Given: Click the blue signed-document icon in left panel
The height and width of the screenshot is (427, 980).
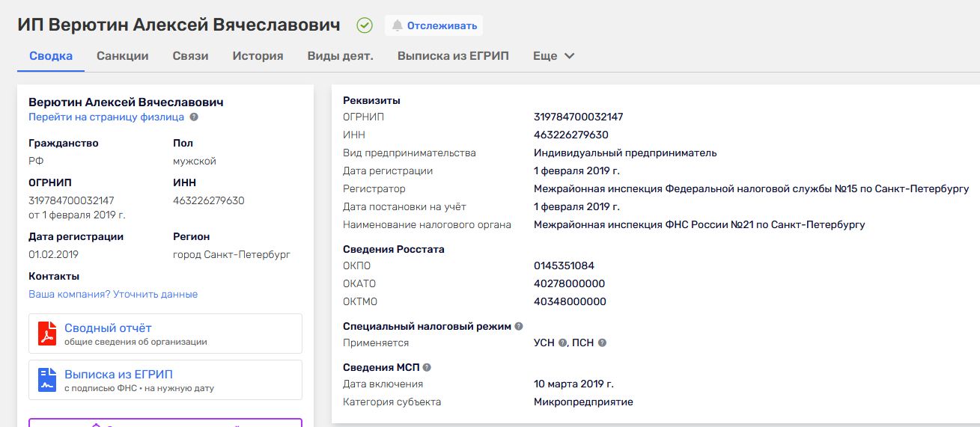Looking at the screenshot, I should (48, 380).
